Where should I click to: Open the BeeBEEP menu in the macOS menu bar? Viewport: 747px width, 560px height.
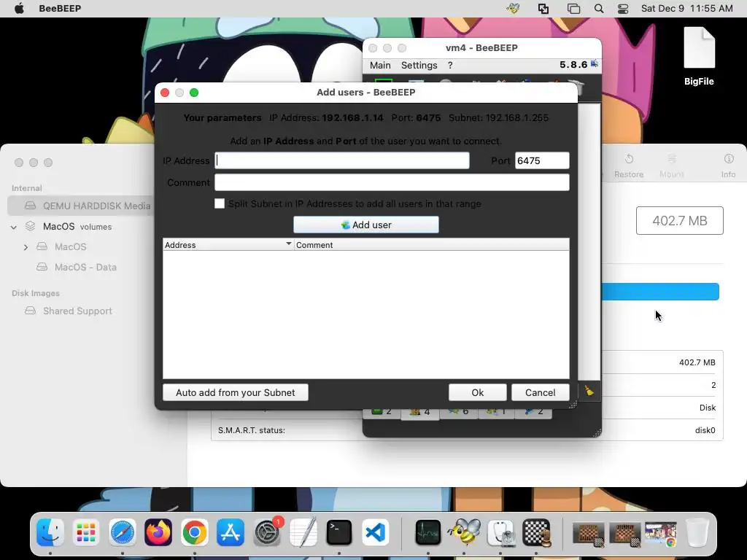click(60, 9)
